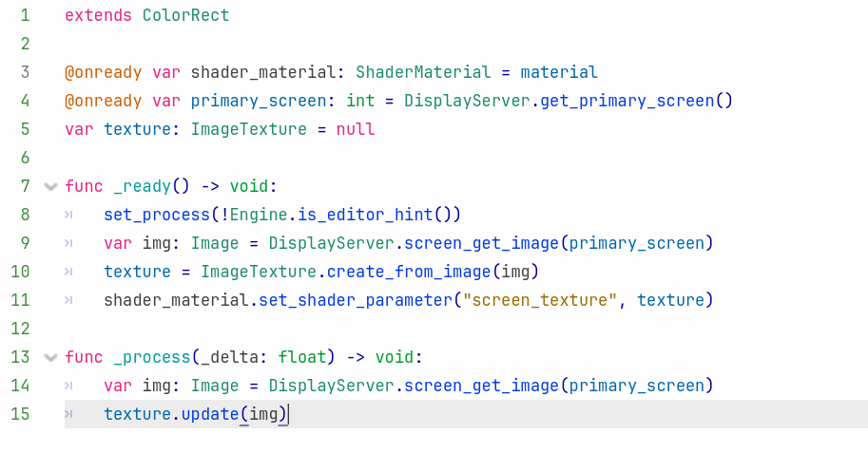Select line number 15 in the gutter
This screenshot has height=453, width=868.
click(x=20, y=414)
